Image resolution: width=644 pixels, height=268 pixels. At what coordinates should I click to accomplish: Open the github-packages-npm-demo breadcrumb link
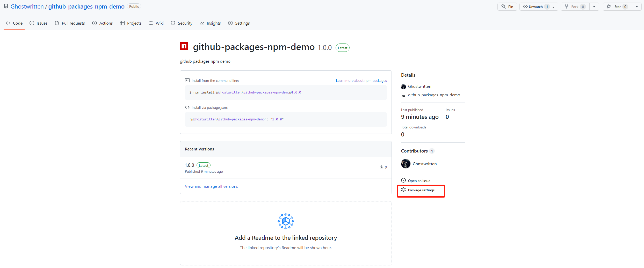click(86, 6)
